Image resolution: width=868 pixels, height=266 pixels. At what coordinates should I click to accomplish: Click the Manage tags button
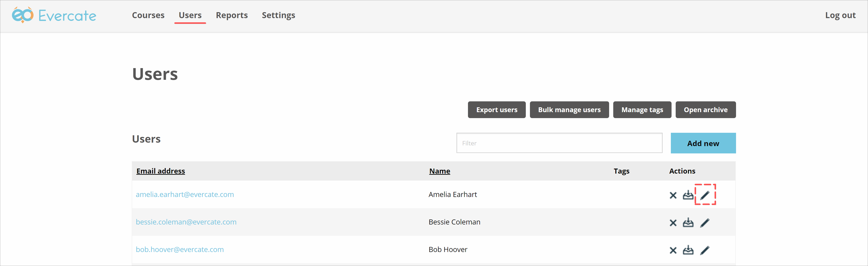[642, 110]
